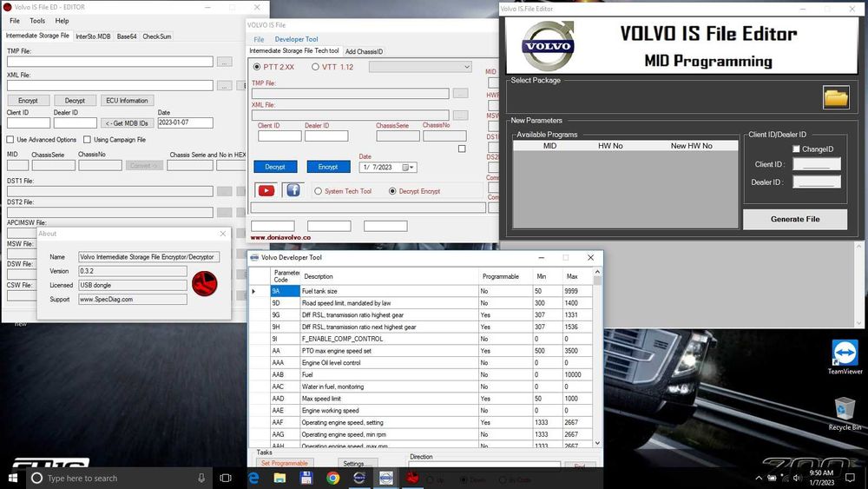This screenshot has width=868, height=489.
Task: Open Task View in the taskbar
Action: point(226,478)
